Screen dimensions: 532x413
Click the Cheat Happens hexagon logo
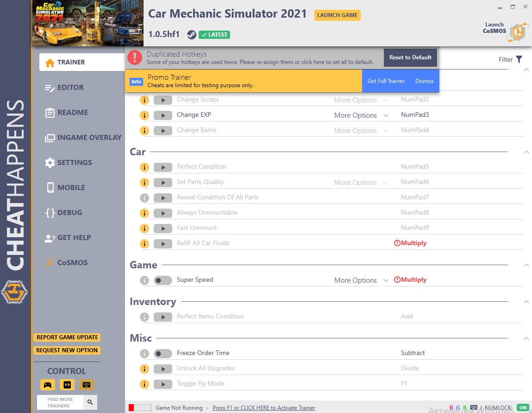click(x=14, y=292)
